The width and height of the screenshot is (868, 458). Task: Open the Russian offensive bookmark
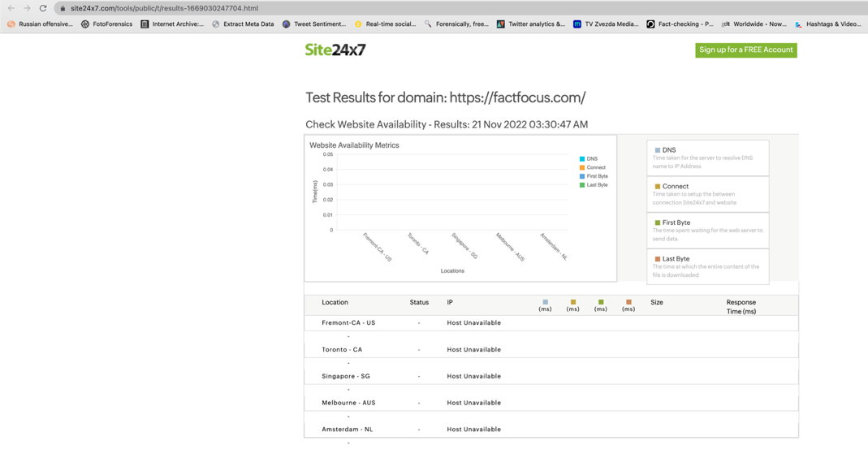[40, 24]
